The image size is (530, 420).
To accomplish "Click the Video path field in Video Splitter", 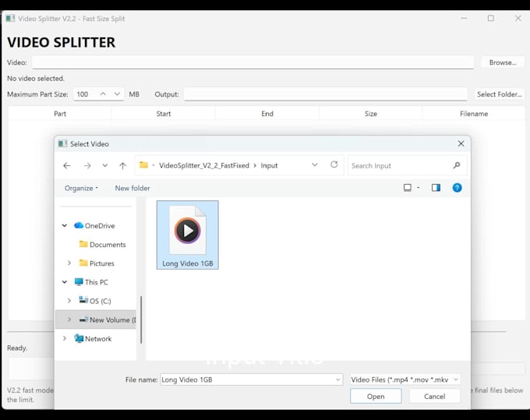I will [253, 62].
